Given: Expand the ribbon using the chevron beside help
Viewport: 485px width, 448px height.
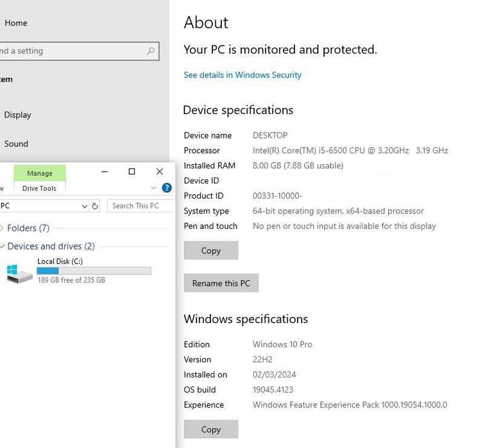Looking at the screenshot, I should pyautogui.click(x=153, y=188).
